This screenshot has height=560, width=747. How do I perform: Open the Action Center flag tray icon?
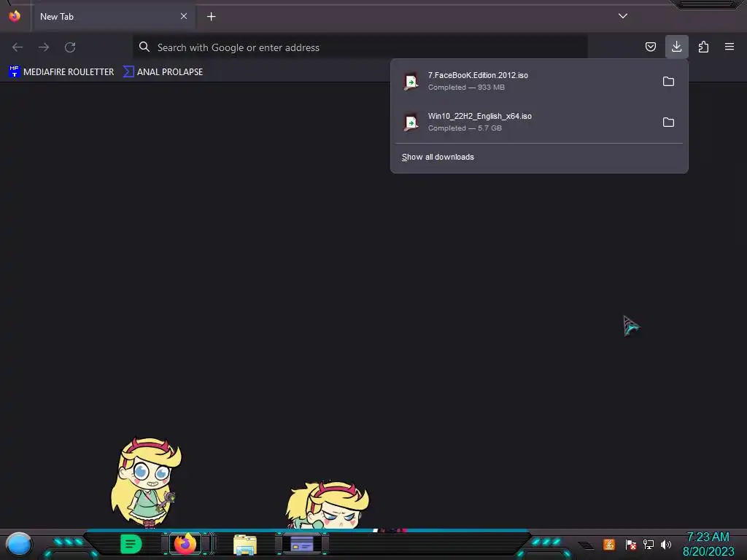(x=630, y=544)
